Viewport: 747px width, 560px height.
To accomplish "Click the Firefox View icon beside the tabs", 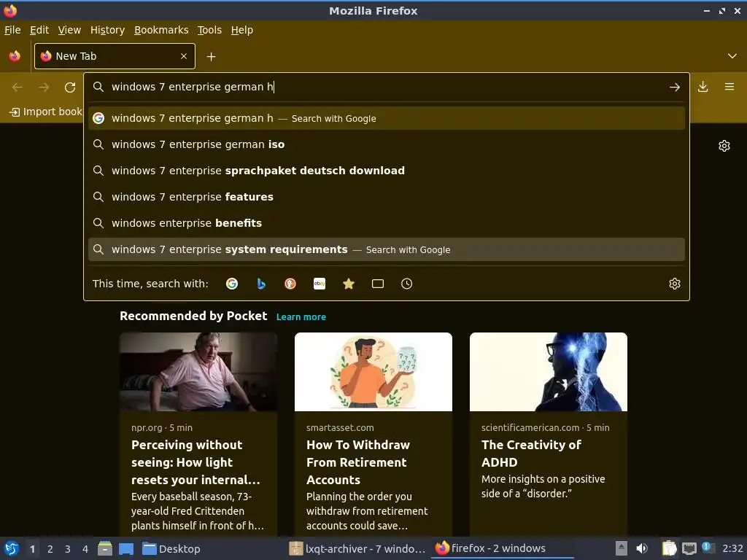I will point(15,56).
